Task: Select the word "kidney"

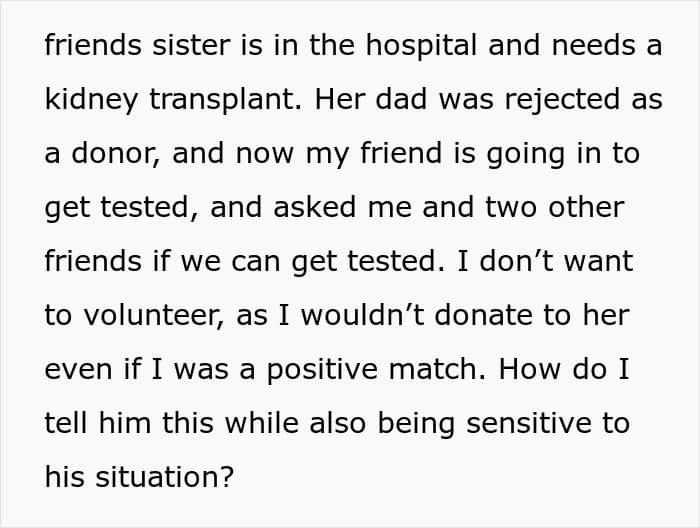Action: (x=91, y=100)
